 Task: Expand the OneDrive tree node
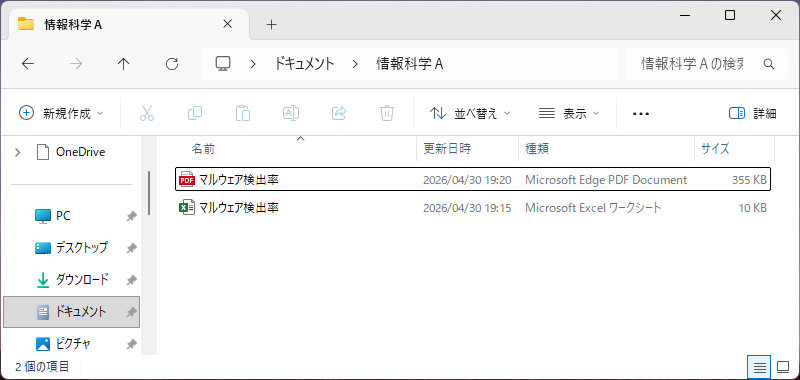pyautogui.click(x=18, y=152)
